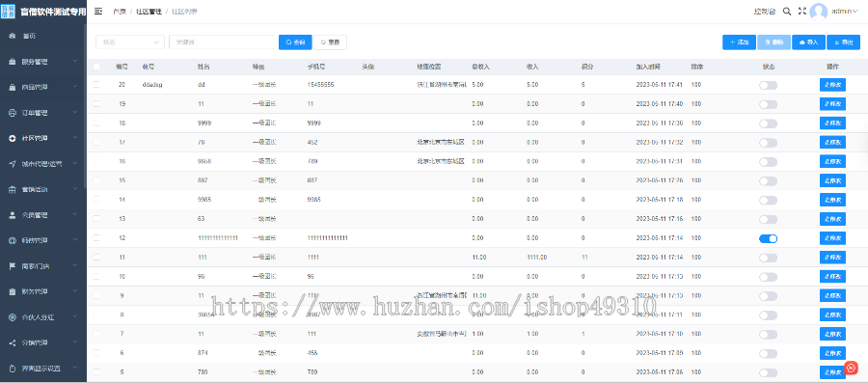Collapse the sidebar with the hamburger icon

pyautogui.click(x=98, y=11)
